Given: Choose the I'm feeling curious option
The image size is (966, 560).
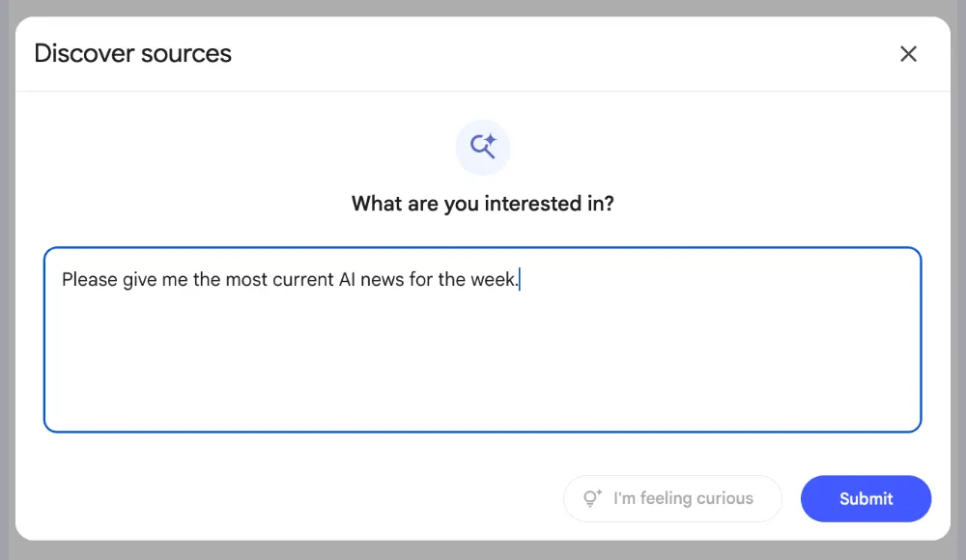Looking at the screenshot, I should coord(672,498).
